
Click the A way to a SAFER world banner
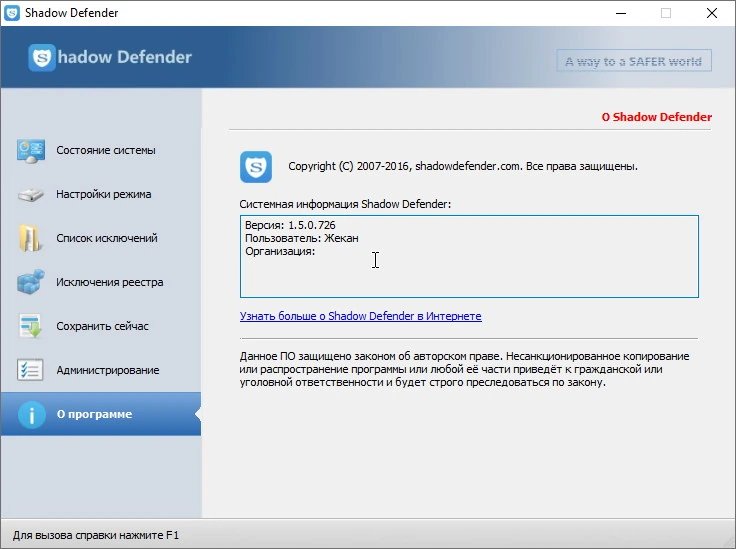point(634,61)
